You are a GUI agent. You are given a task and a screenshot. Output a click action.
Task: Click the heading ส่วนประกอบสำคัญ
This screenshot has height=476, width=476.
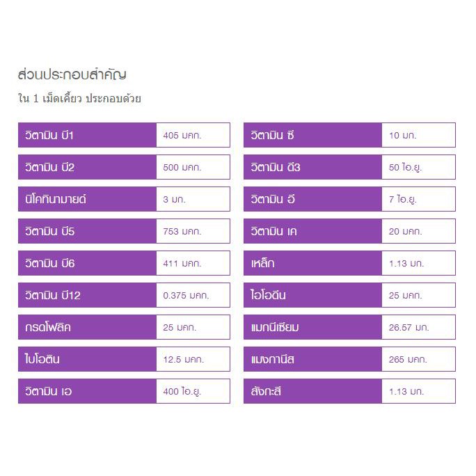72,74
